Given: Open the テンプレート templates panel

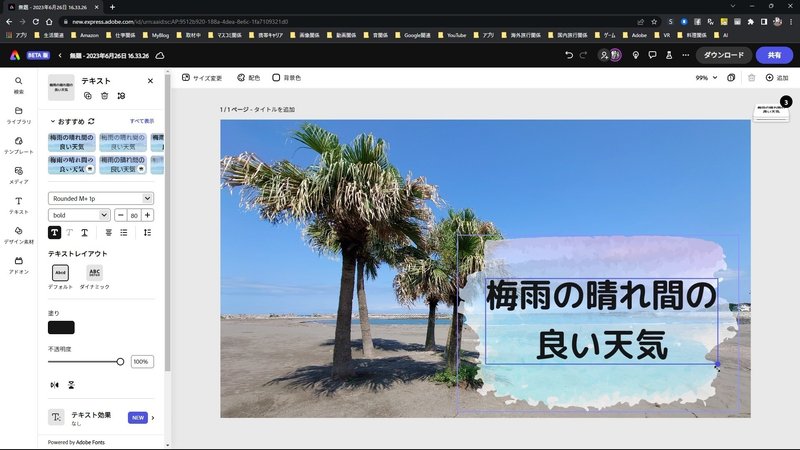Looking at the screenshot, I should (18, 145).
